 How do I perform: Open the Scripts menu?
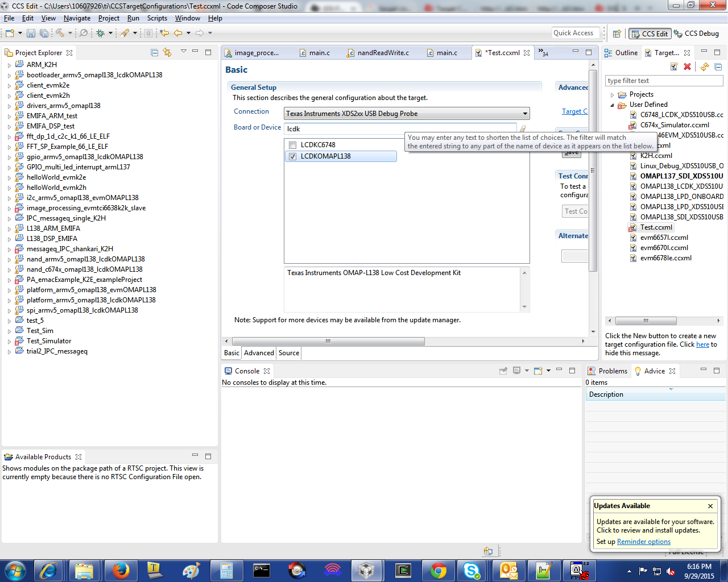(157, 18)
